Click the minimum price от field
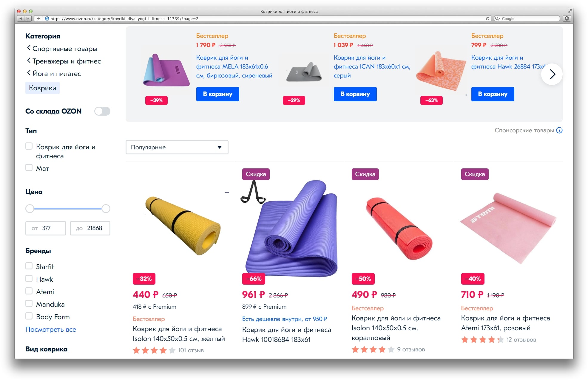 [x=46, y=228]
